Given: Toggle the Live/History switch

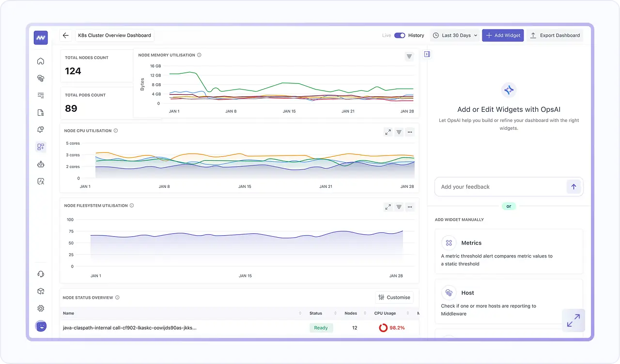Looking at the screenshot, I should (x=400, y=35).
